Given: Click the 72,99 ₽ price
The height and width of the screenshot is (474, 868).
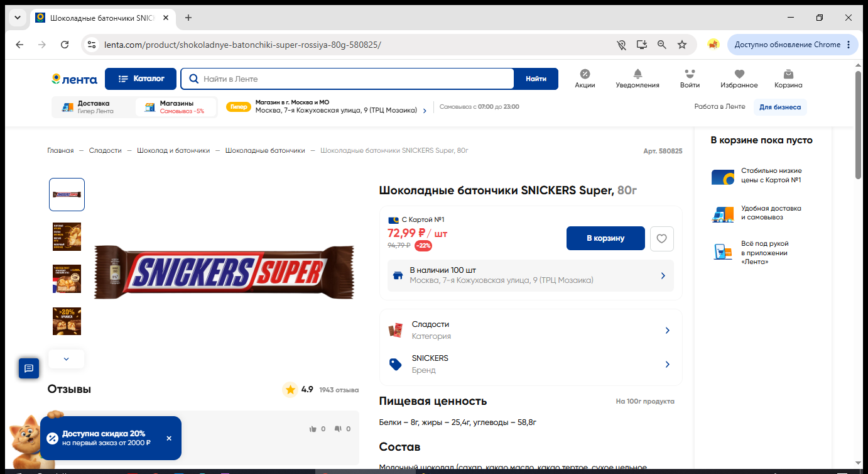Looking at the screenshot, I should (x=406, y=233).
